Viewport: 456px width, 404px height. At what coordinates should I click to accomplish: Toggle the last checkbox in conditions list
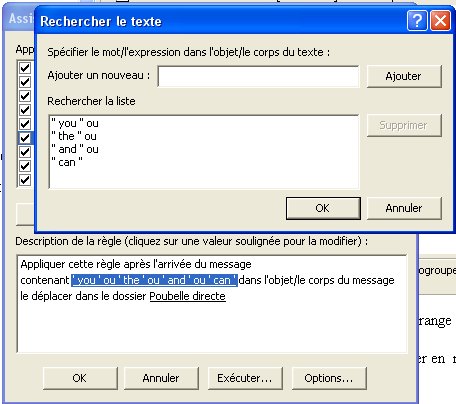(25, 180)
